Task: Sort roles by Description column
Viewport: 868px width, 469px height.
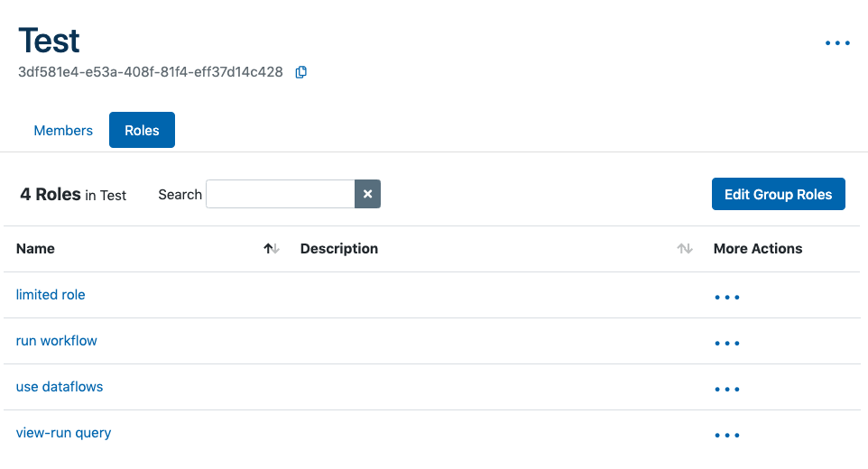Action: [685, 249]
